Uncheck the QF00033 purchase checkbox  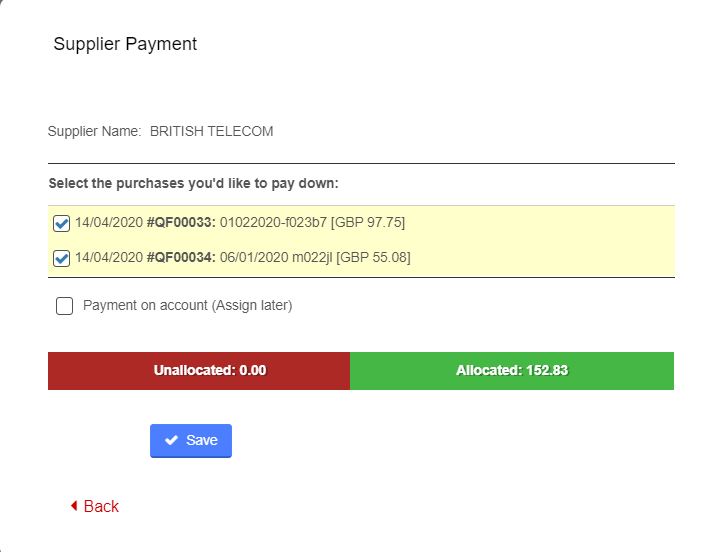61,223
